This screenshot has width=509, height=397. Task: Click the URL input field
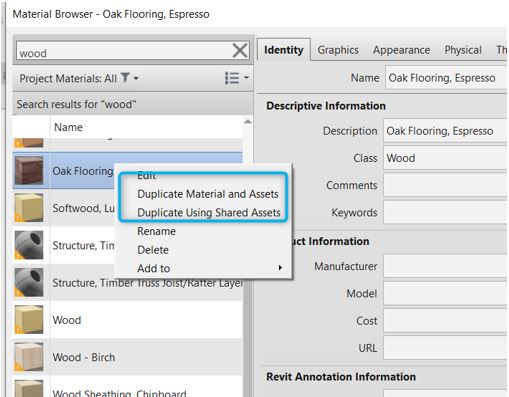click(x=445, y=348)
